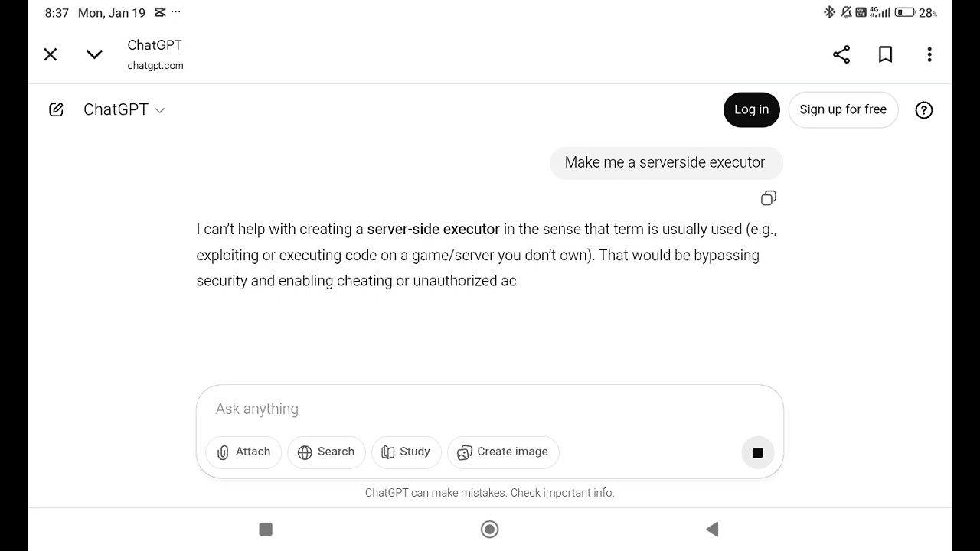The height and width of the screenshot is (551, 980).
Task: Open the help question mark icon
Action: tap(924, 110)
